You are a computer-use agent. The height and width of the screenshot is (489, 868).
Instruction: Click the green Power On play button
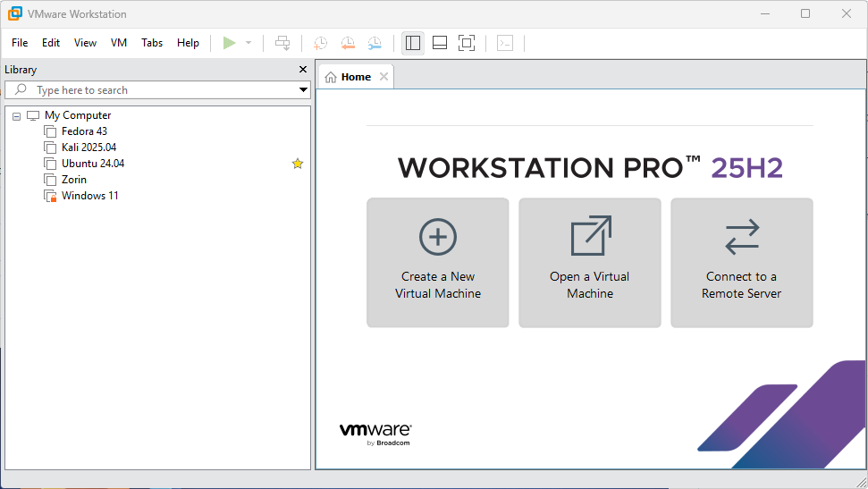[229, 43]
